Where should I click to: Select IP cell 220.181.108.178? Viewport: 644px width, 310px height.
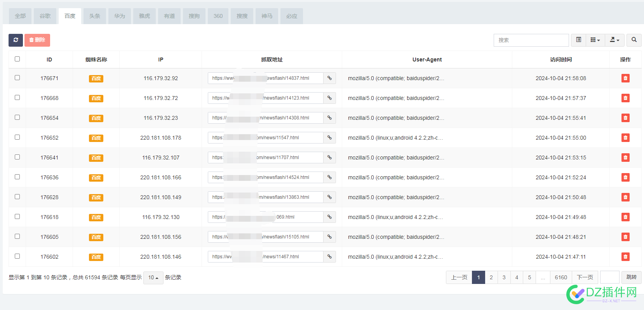[161, 138]
